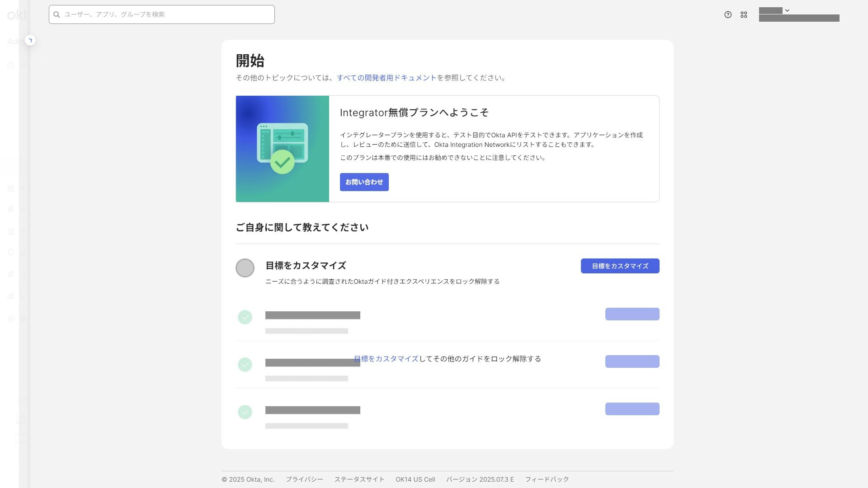Click the magnifier icon in search bar

[57, 14]
